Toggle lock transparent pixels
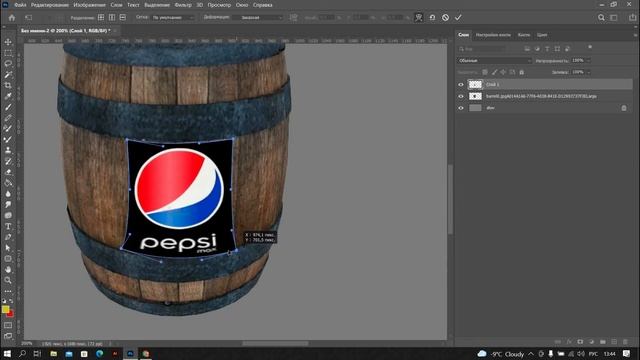Screen dimensions: 640x360 [x=485, y=72]
